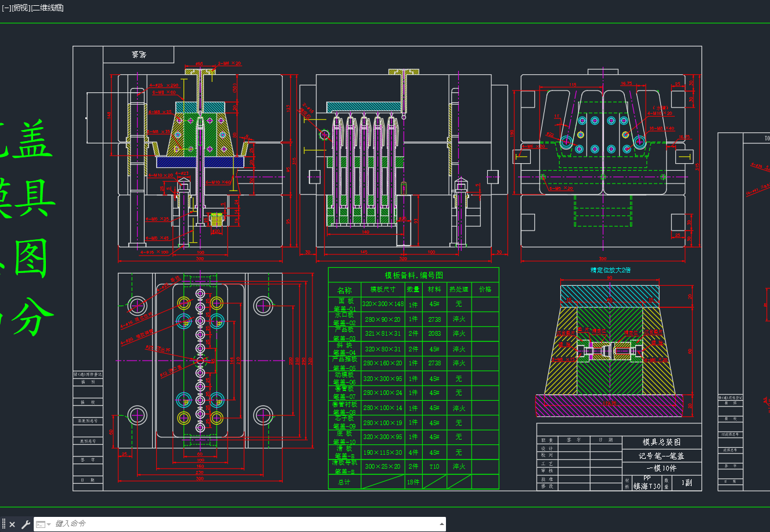Select the 精定位放大2倍 detail view label
770x532 pixels.
[610, 270]
